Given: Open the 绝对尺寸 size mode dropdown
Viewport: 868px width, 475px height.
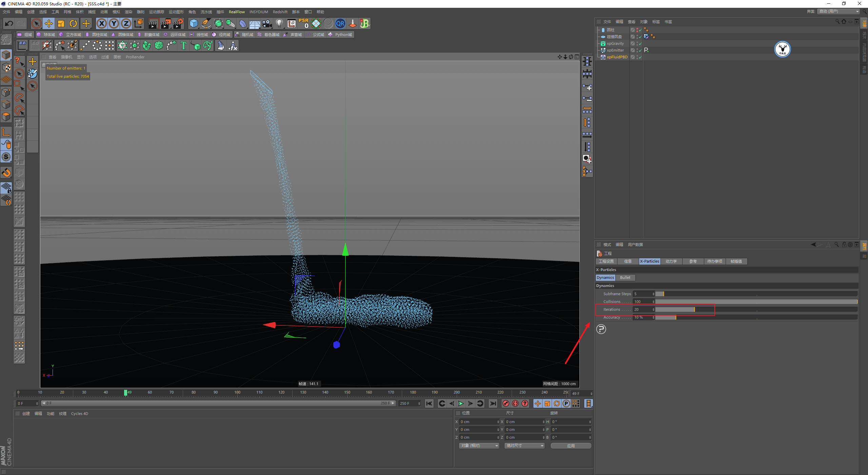Looking at the screenshot, I should (524, 445).
